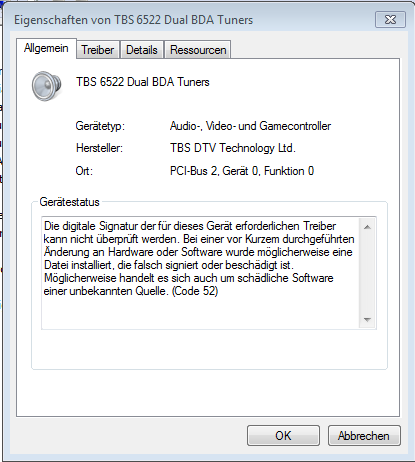Click the speaker device icon
The image size is (415, 462).
click(x=46, y=86)
